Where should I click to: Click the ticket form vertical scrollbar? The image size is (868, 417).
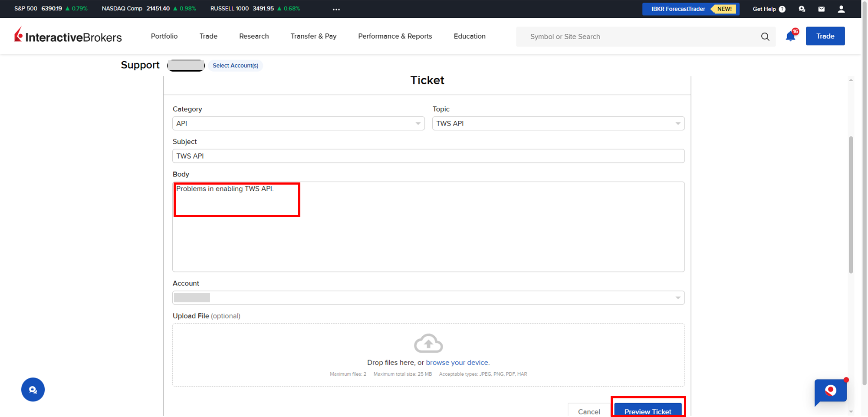coord(851,204)
